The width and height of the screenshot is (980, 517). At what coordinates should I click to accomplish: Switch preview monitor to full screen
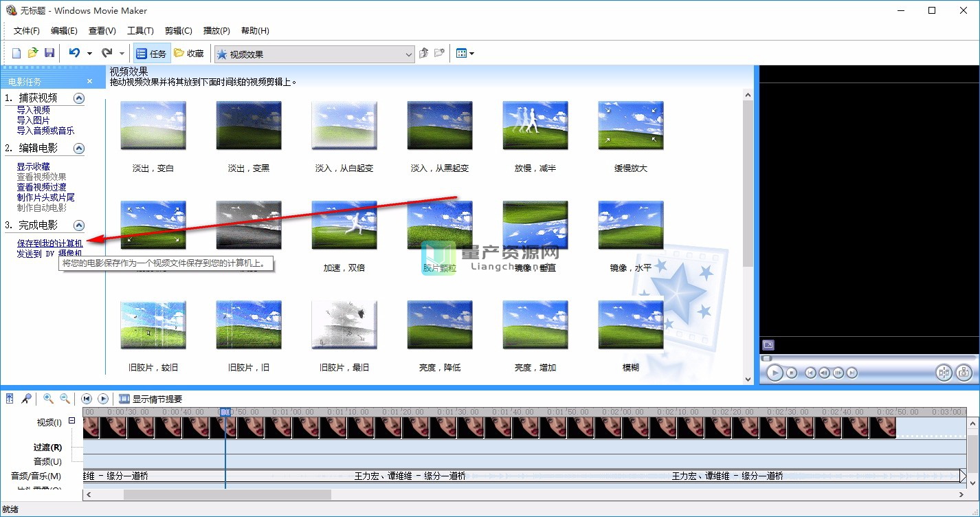click(768, 345)
